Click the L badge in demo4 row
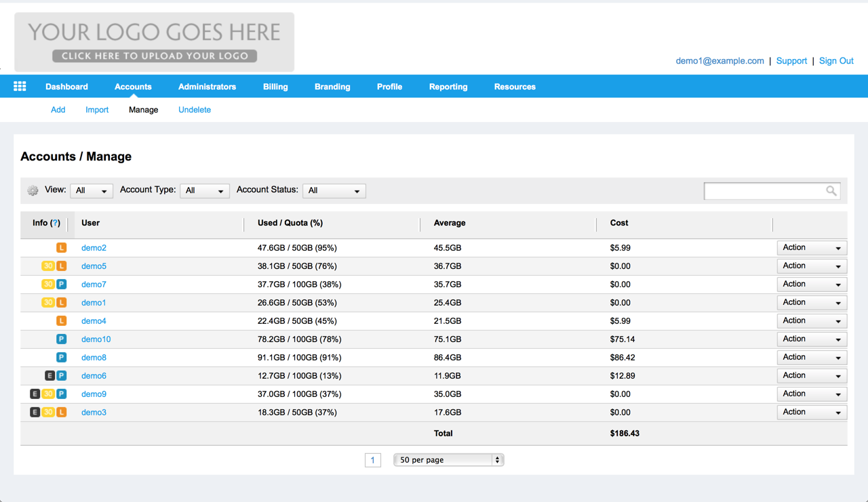Viewport: 868px width, 502px height. click(x=61, y=321)
